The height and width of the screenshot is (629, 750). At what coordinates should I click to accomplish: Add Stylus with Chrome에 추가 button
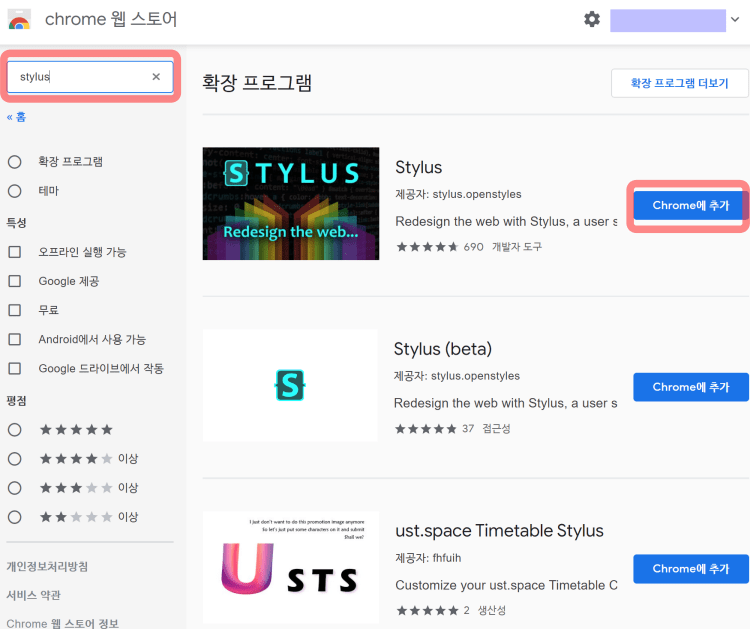(x=690, y=206)
